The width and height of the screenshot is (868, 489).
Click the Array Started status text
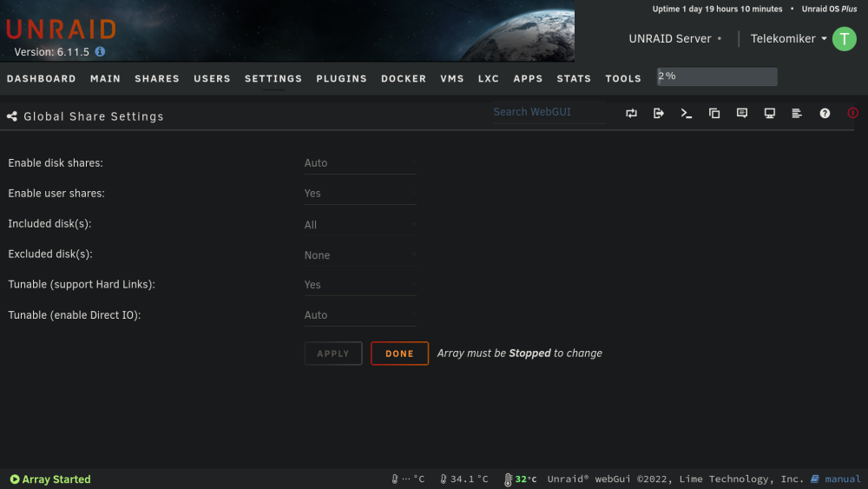point(56,479)
